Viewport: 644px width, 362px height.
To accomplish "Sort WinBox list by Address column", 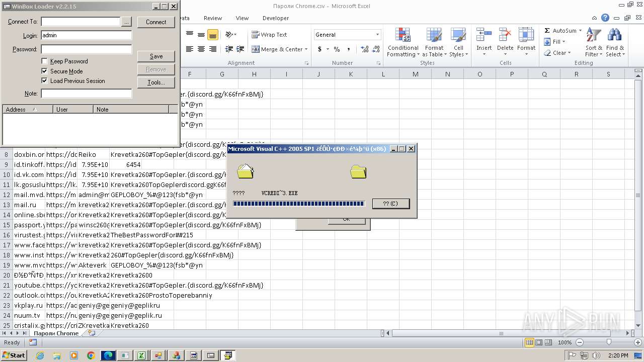I will 28,109.
